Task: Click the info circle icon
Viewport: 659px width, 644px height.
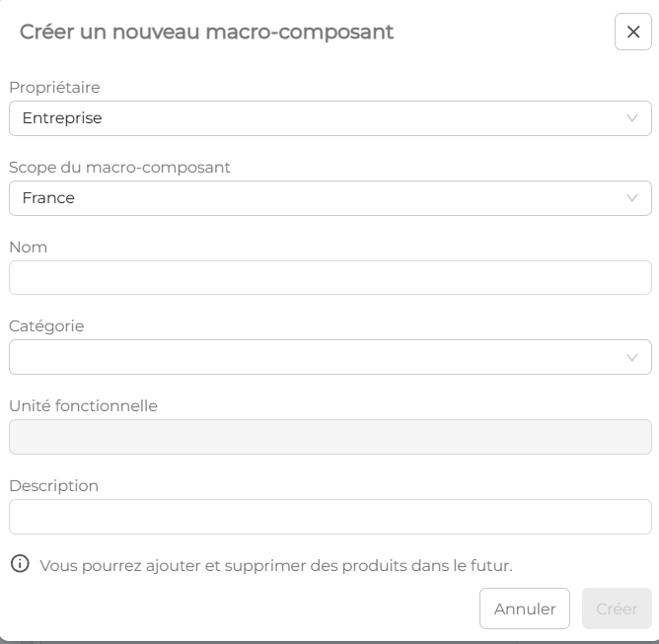Action: (20, 564)
